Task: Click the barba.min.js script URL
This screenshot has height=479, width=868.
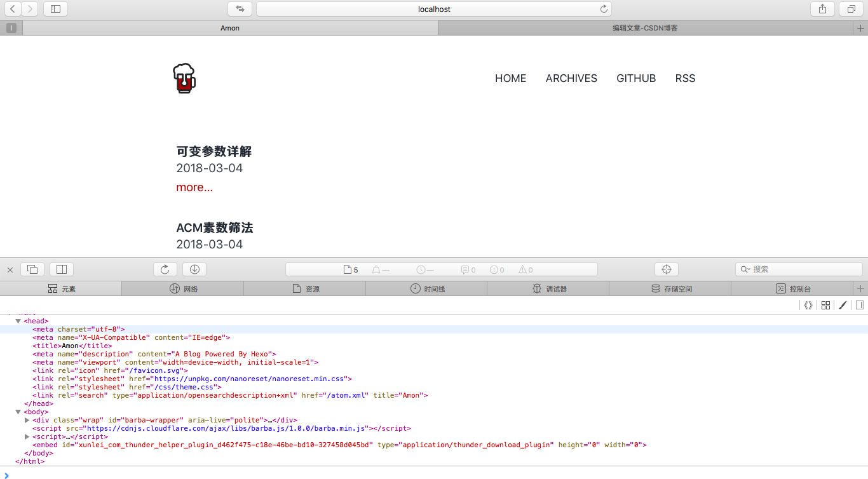Action: click(226, 429)
